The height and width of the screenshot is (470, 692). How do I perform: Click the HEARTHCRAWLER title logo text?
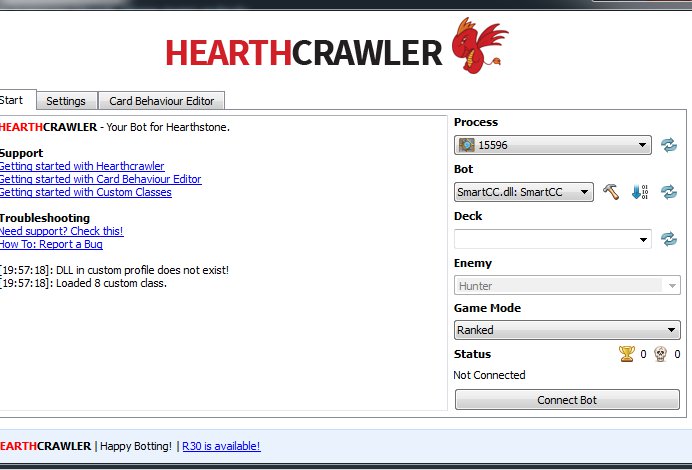[304, 53]
